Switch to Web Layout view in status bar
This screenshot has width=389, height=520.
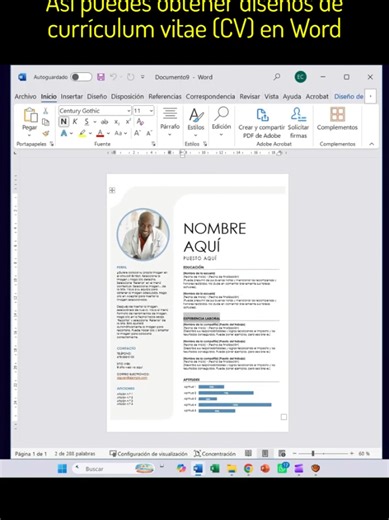[x=282, y=453]
